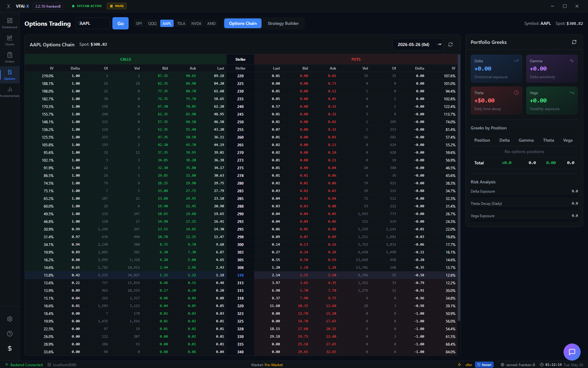Click call ask 1.22 at strike 310

[192, 275]
